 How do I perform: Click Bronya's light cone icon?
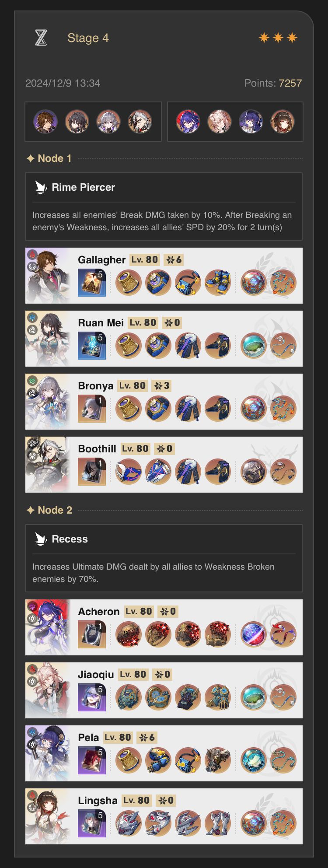92,409
